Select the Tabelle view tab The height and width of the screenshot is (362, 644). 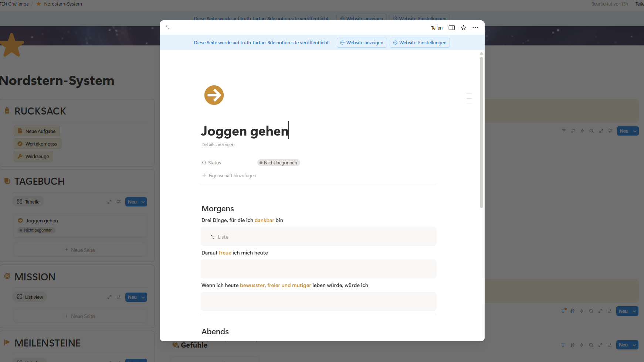[28, 202]
